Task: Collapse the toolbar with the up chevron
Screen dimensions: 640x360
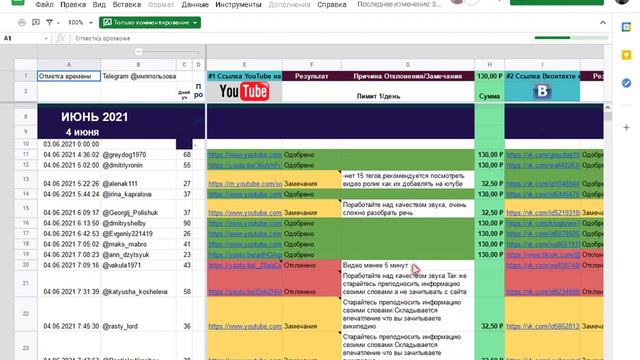Action: coord(603,23)
